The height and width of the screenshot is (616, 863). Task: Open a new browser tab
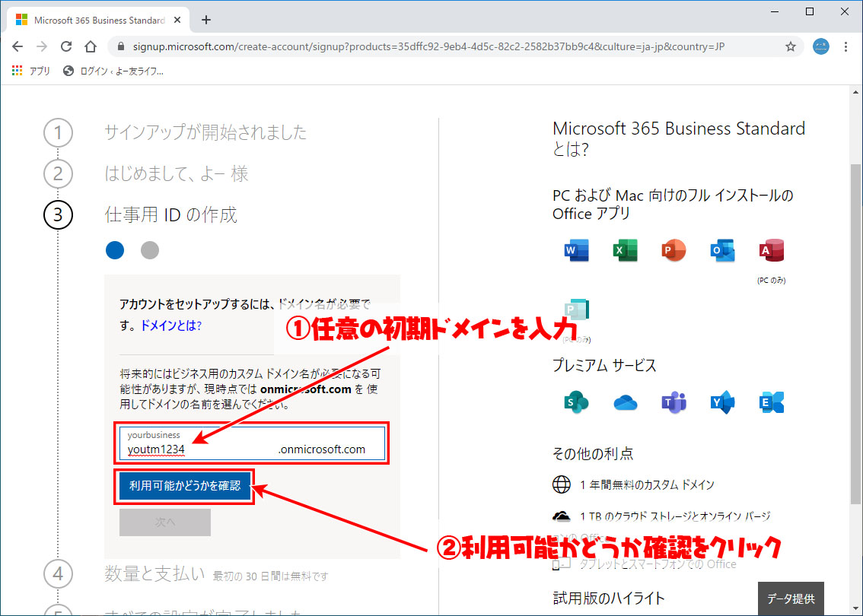(x=205, y=20)
